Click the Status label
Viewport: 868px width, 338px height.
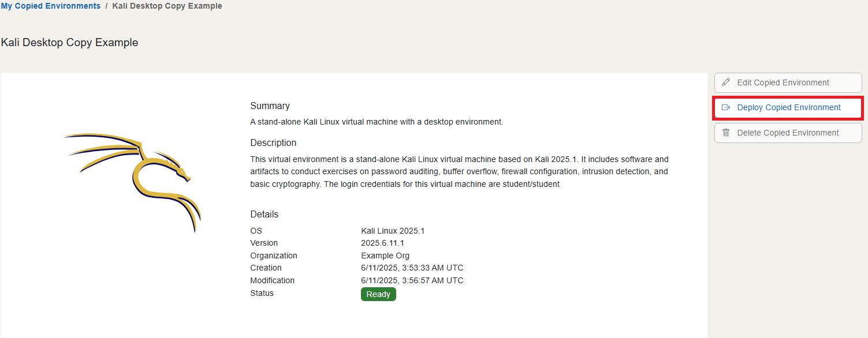[x=262, y=293]
